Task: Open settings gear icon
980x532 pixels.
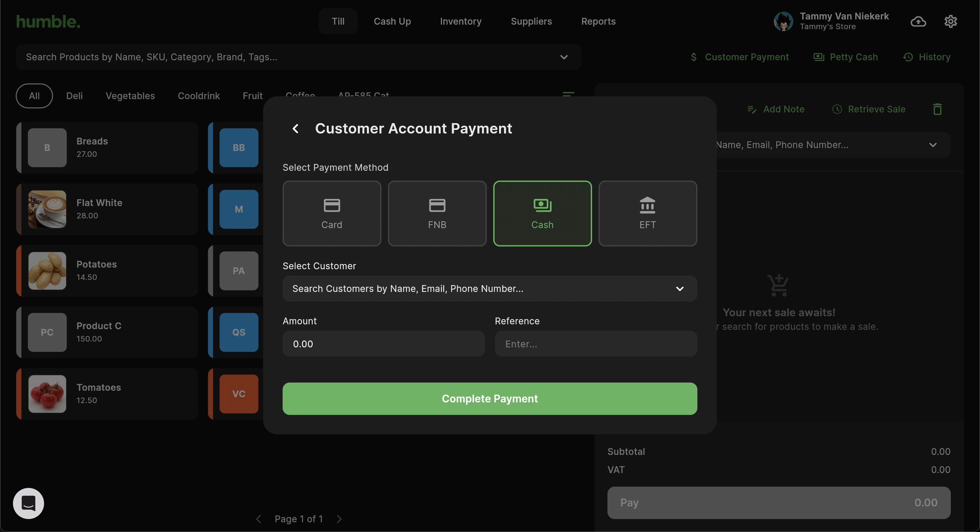Action: pyautogui.click(x=950, y=21)
